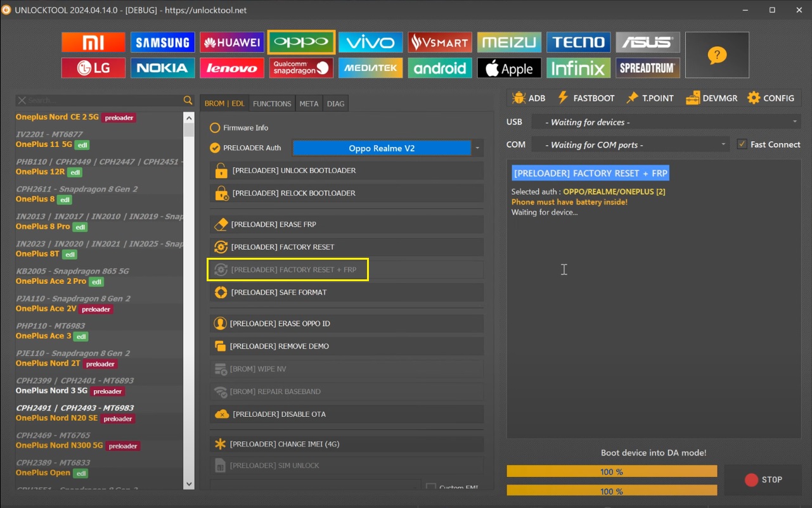Open the ADB tool

tap(529, 98)
